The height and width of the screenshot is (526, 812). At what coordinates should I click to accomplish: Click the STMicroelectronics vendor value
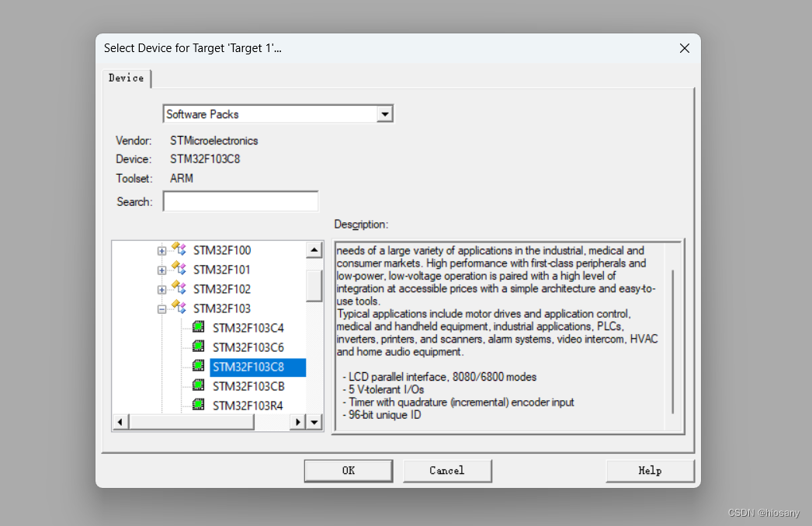point(214,141)
